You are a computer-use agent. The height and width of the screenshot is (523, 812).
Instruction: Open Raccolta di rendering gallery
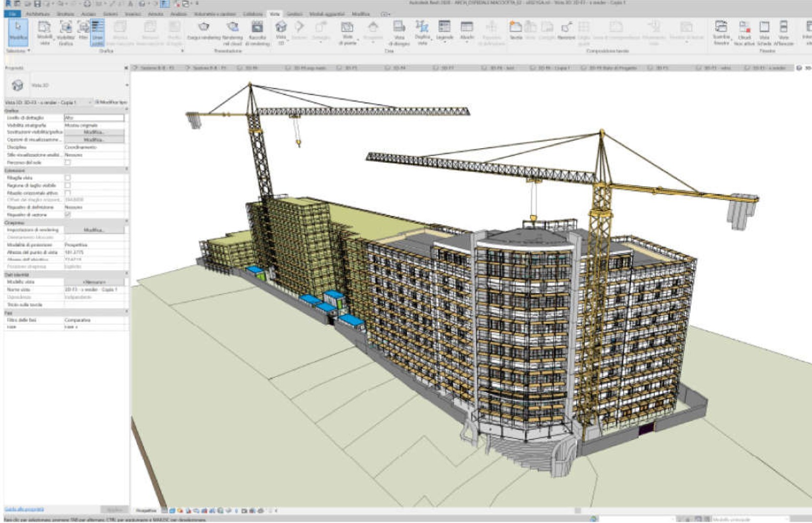[x=257, y=27]
